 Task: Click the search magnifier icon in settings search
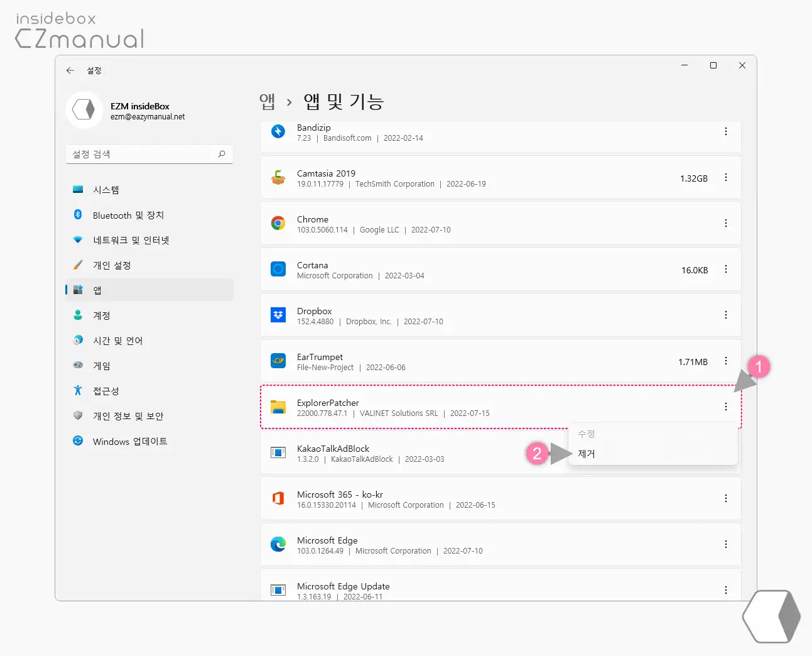coord(222,154)
